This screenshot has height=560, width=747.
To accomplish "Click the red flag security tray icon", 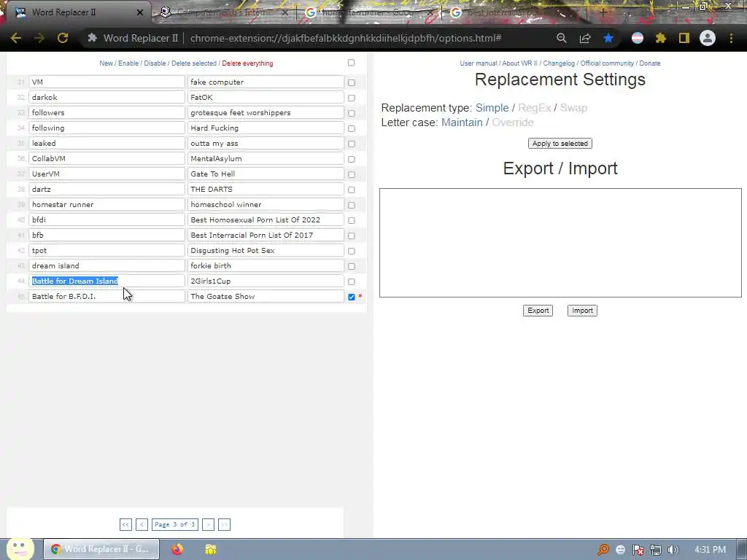I will (638, 550).
